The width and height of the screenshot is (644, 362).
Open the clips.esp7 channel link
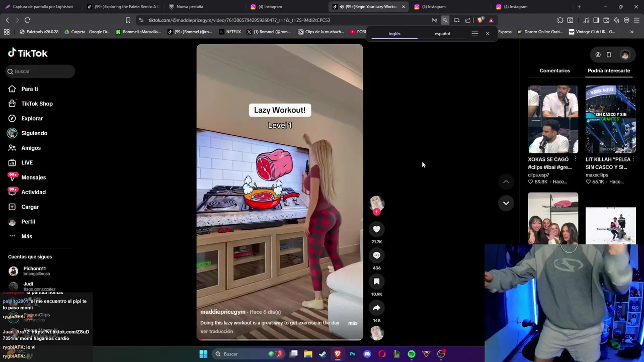[538, 175]
